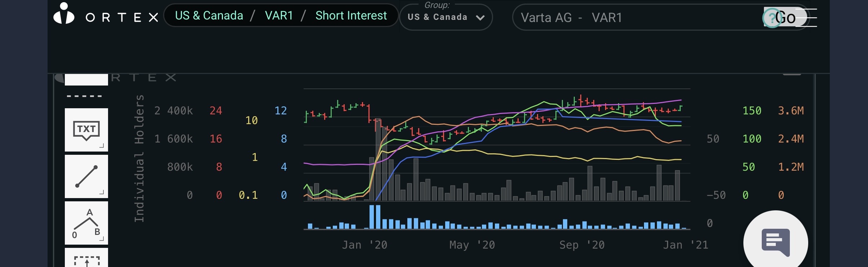This screenshot has width=868, height=267.
Task: Open the chat support bubble
Action: coord(775,242)
